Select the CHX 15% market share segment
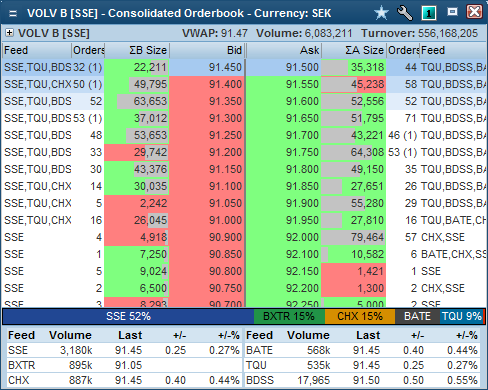 point(360,316)
